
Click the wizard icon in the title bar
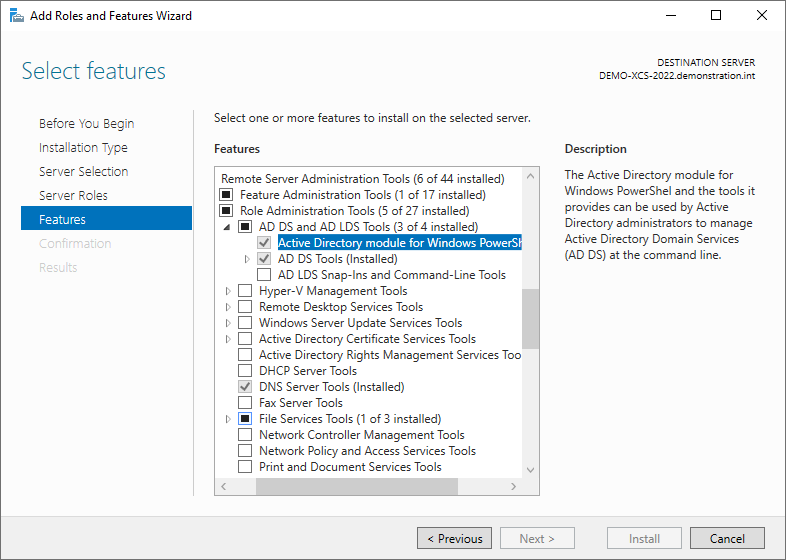point(16,16)
